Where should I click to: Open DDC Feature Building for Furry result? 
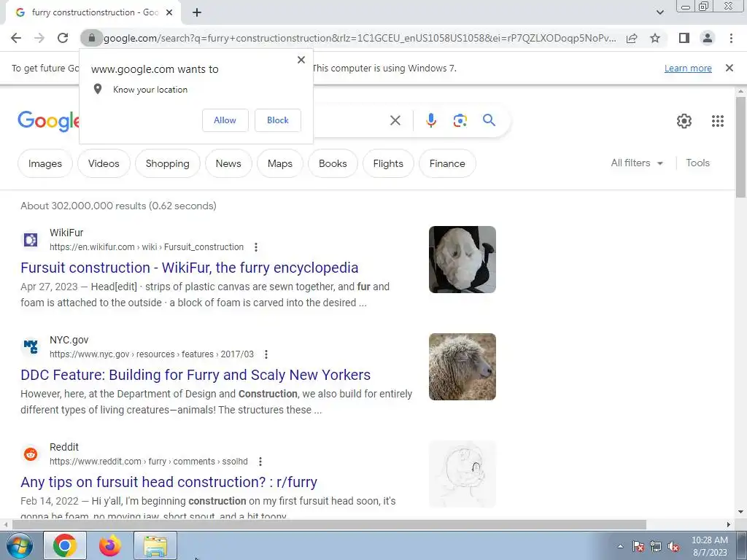click(x=196, y=375)
